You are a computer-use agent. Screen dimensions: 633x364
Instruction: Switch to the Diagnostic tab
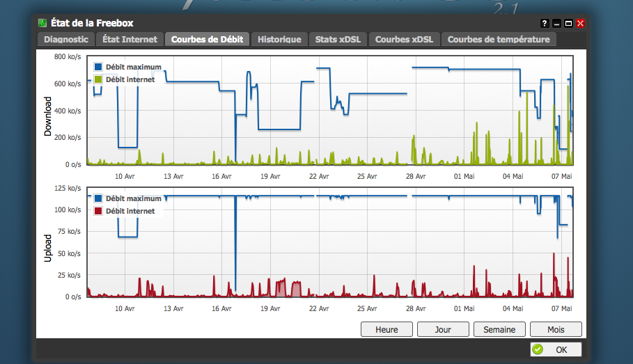[x=66, y=39]
